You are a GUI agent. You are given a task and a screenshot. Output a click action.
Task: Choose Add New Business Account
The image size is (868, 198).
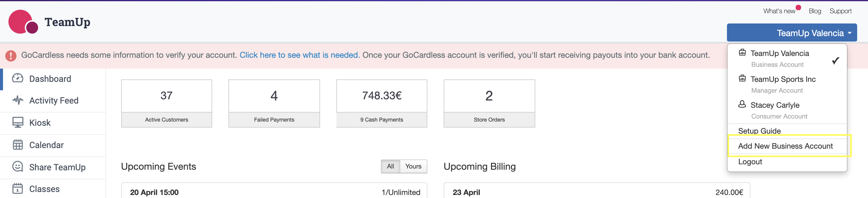coord(785,146)
